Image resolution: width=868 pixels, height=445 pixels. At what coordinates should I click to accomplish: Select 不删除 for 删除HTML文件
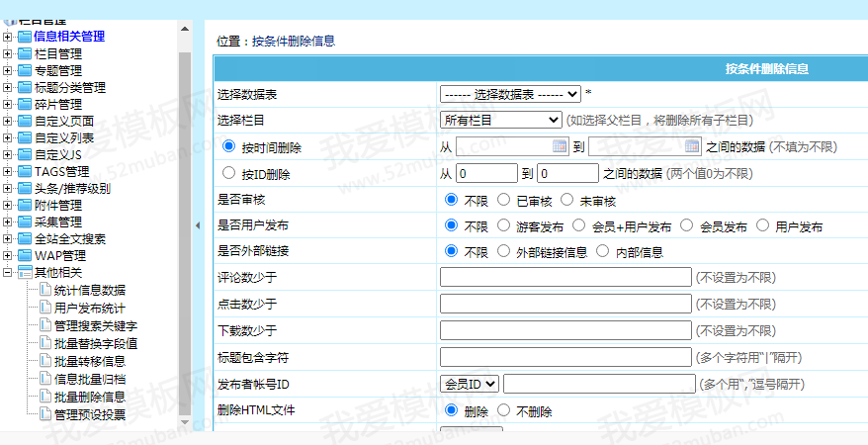[503, 410]
